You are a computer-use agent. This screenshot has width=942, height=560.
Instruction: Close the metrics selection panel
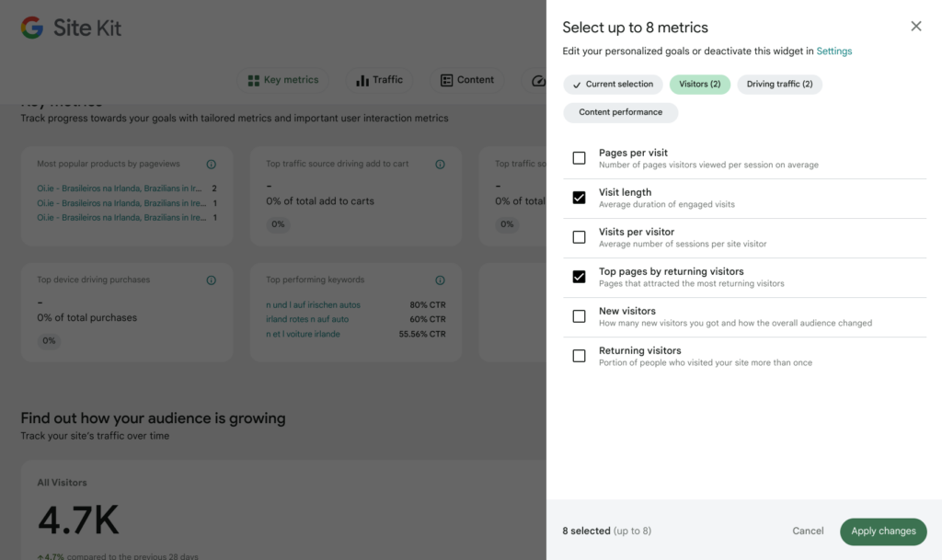point(915,26)
